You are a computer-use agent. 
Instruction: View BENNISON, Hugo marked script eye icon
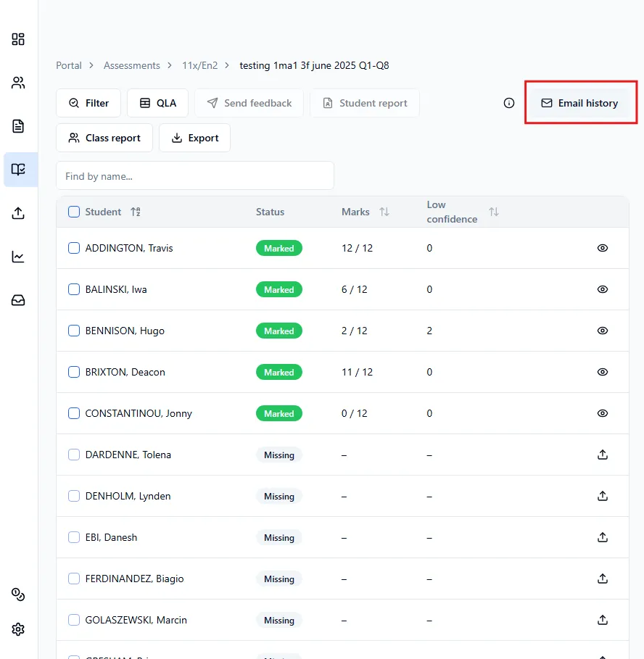(x=603, y=331)
